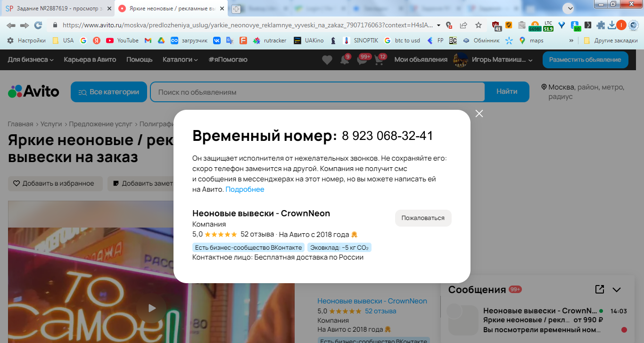The height and width of the screenshot is (343, 644).
Task: Click the 52 отзыва text in popup
Action: 257,234
